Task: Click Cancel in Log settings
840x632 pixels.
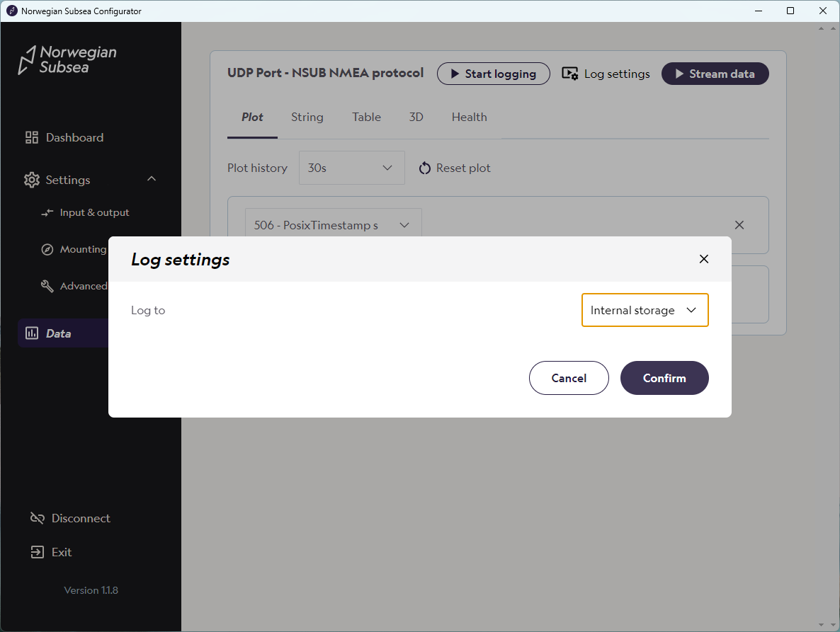Action: coord(569,378)
